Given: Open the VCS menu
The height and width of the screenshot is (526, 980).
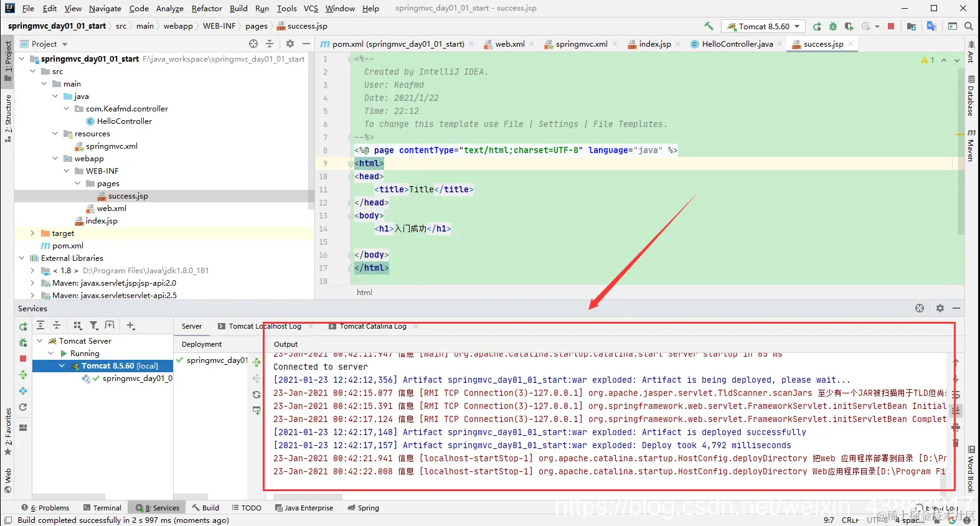Looking at the screenshot, I should pyautogui.click(x=311, y=8).
